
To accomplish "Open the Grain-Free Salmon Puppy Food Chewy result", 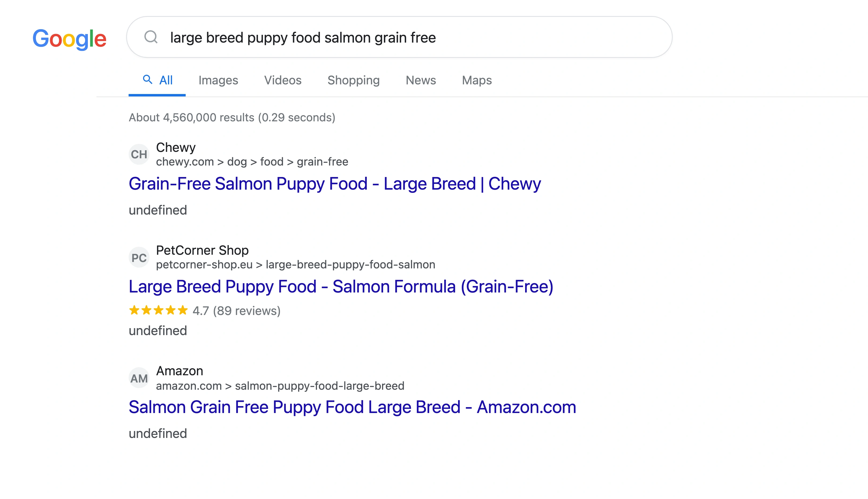I will click(x=334, y=184).
